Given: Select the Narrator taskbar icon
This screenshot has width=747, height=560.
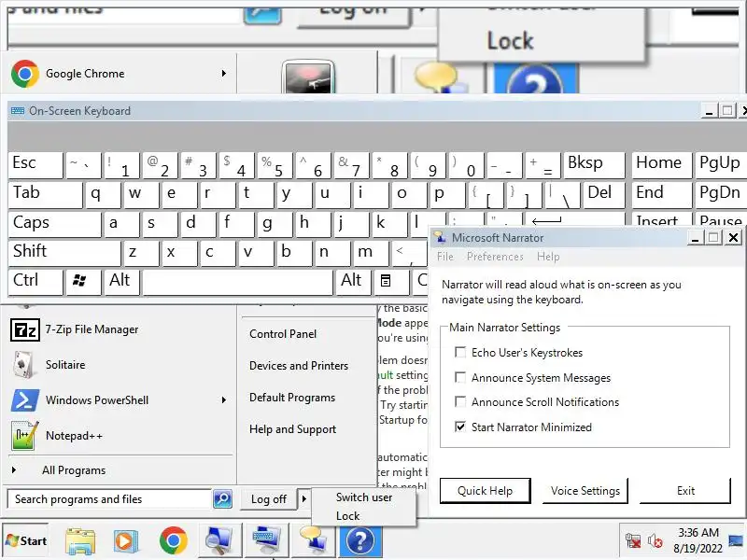Looking at the screenshot, I should click(x=313, y=540).
